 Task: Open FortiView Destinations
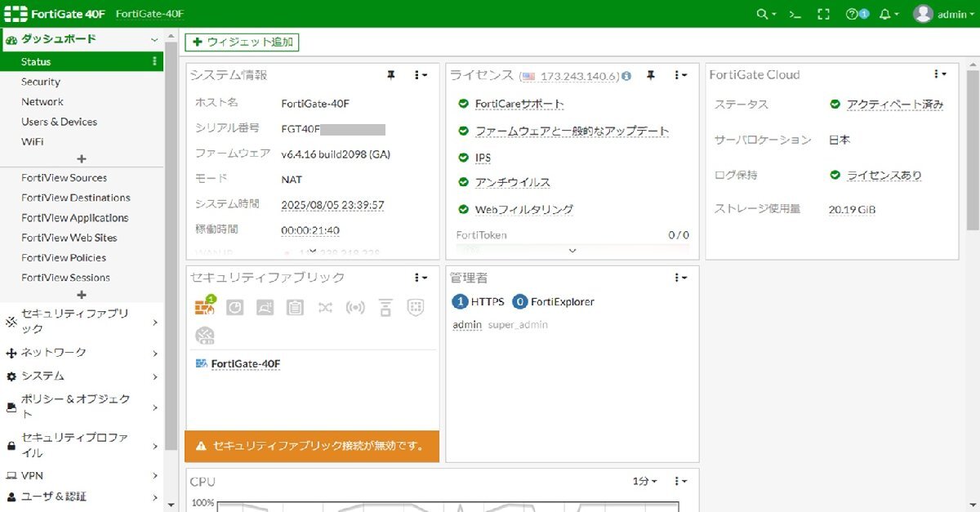click(76, 198)
